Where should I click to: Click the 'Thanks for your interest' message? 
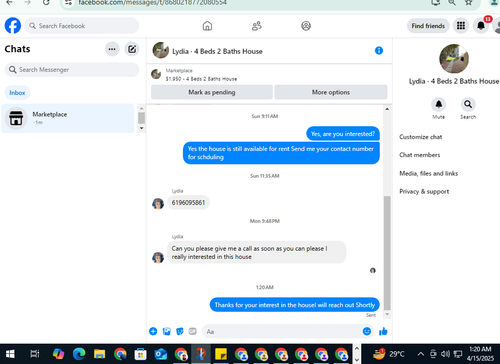(295, 305)
